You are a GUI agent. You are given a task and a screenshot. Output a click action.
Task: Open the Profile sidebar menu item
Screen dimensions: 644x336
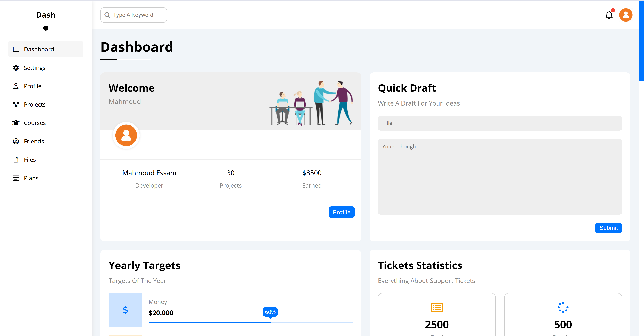pos(33,86)
